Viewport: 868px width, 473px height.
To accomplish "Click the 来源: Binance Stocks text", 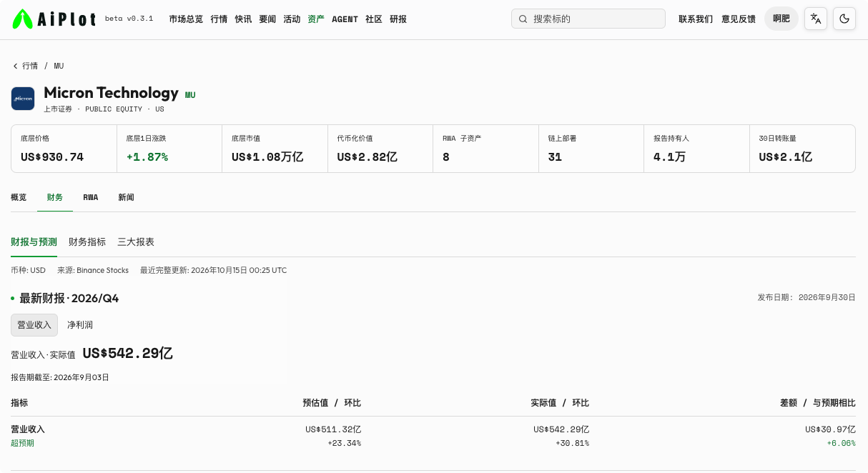I will pos(93,270).
